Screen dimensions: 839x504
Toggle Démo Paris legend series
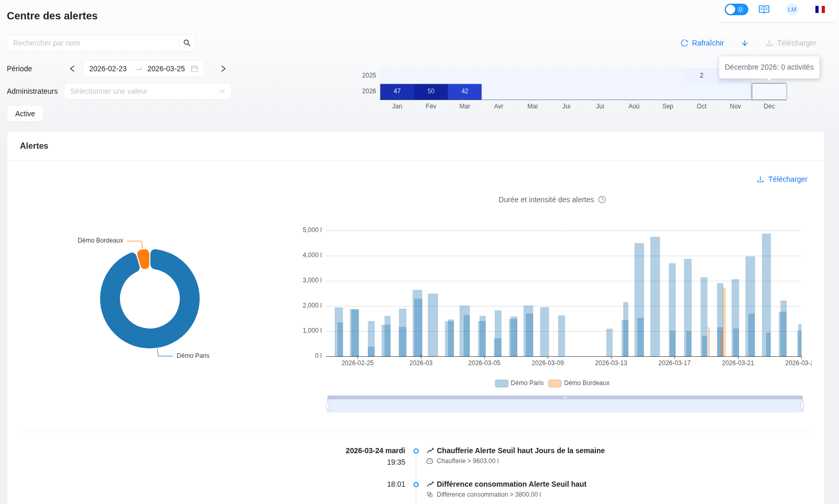[519, 383]
